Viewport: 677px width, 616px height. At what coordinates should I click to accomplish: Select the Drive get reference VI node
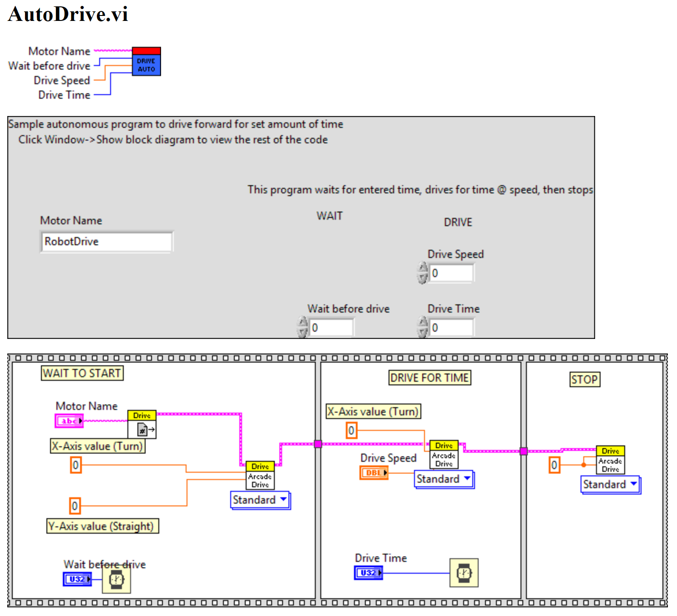142,424
